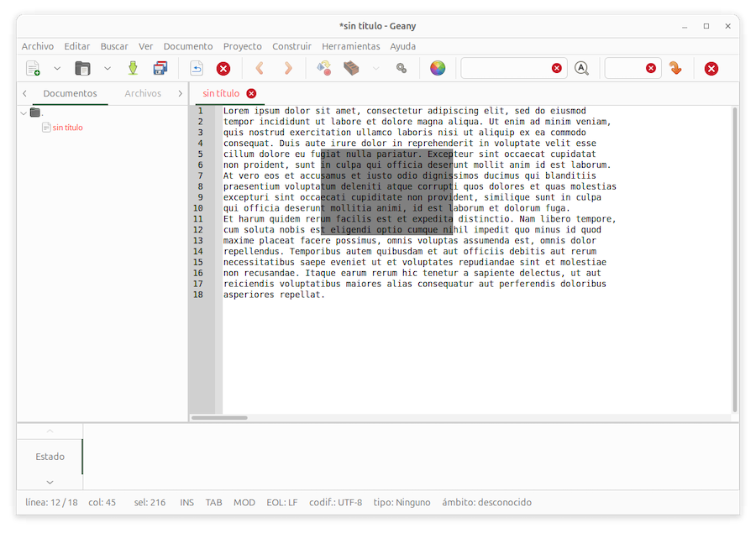The image size is (756, 533).
Task: Expand the Open file dropdown arrow
Action: coord(107,69)
